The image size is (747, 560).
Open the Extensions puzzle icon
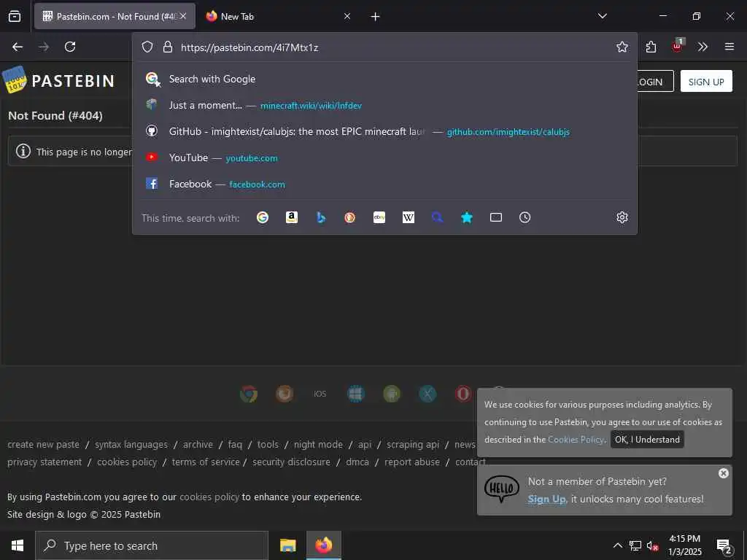(x=651, y=47)
